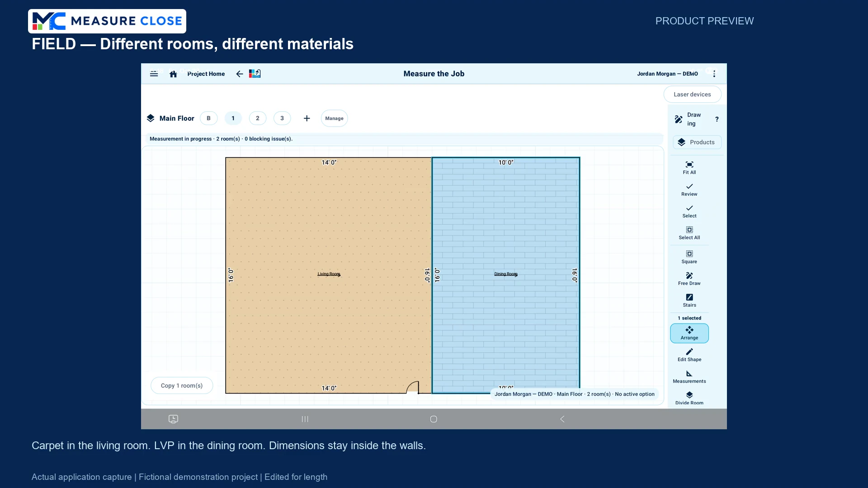Click the Manage floors button

coord(334,118)
